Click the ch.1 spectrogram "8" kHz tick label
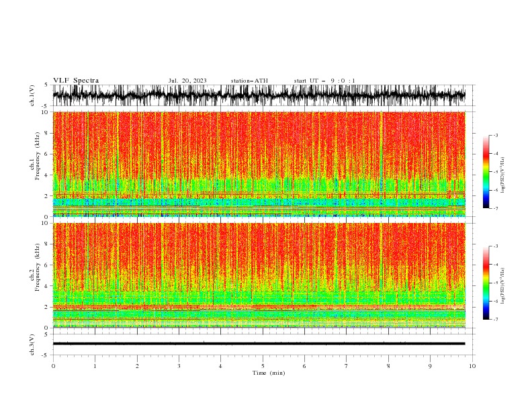 47,133
